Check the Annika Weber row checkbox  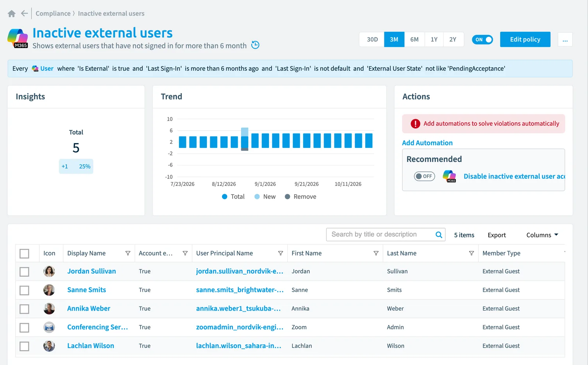24,309
